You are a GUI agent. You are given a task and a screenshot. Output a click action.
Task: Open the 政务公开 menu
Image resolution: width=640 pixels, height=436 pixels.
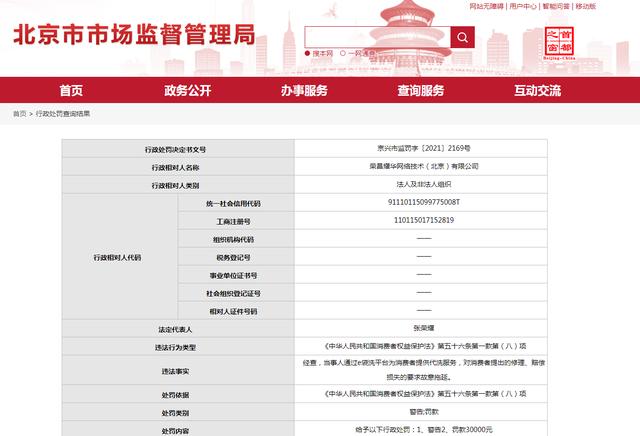click(187, 90)
